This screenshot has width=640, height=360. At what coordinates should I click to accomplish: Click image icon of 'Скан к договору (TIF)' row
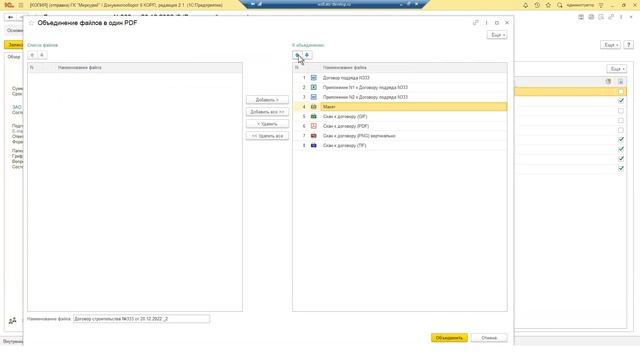[313, 145]
